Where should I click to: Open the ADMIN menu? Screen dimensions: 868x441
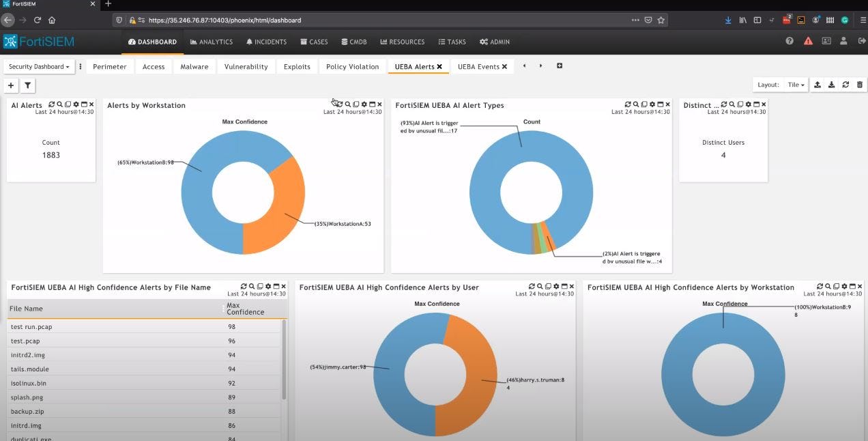pos(495,42)
